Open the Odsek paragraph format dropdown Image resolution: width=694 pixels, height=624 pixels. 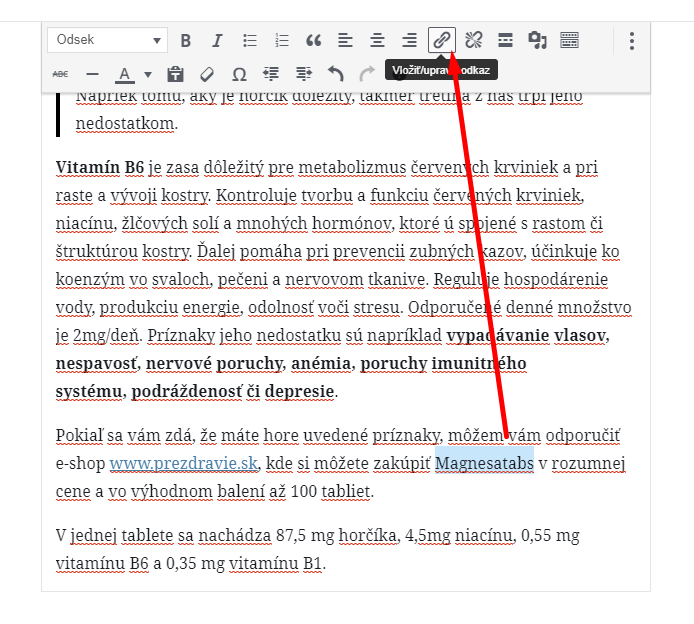click(x=107, y=40)
